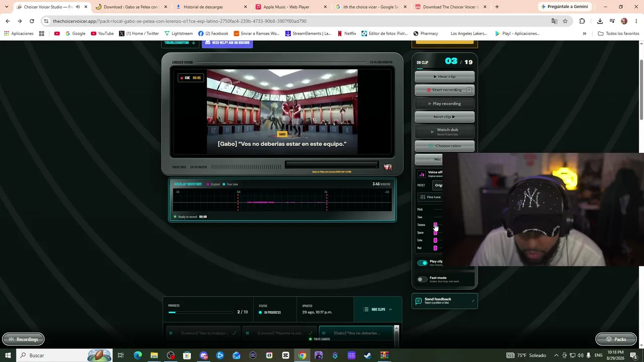Open the Windows notification center
644x362 pixels.
coord(633,355)
